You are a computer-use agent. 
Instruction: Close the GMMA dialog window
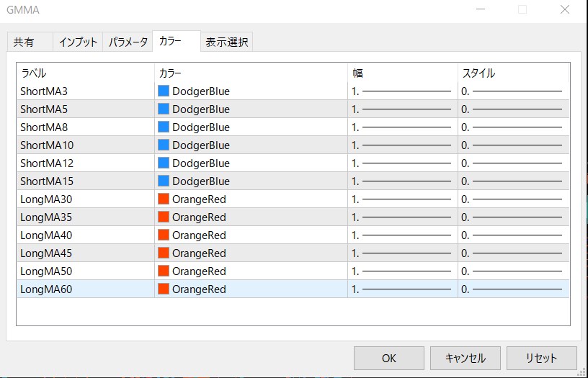coord(565,9)
